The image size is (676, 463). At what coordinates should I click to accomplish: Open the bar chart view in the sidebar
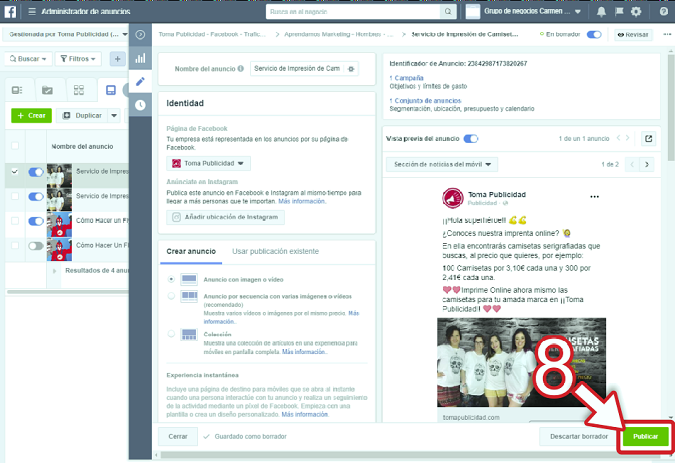point(140,58)
